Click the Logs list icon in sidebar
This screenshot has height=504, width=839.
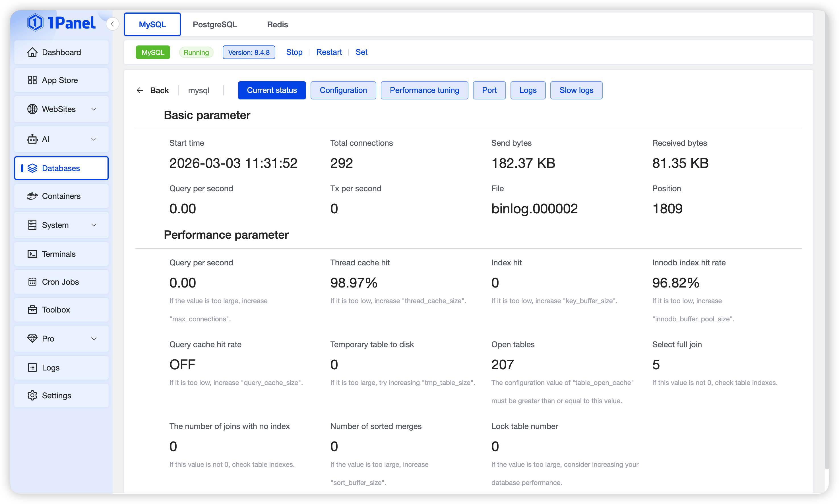[32, 367]
